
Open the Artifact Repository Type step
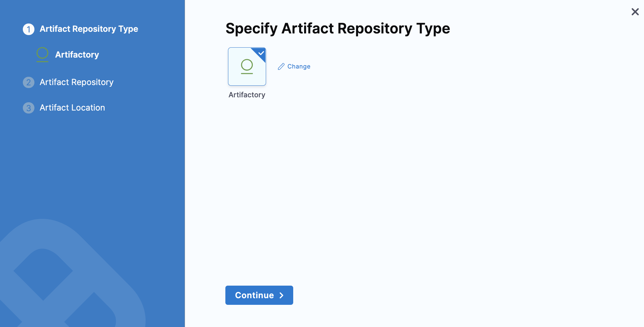coord(89,29)
